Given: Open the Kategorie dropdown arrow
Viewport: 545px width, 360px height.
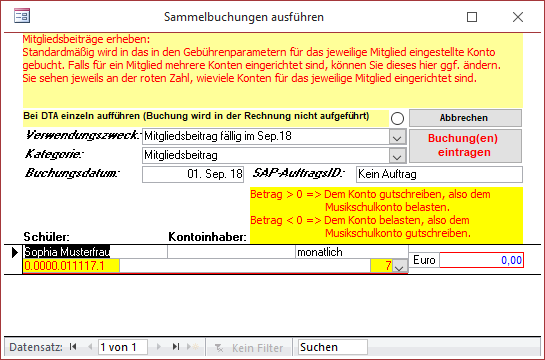Looking at the screenshot, I should pyautogui.click(x=397, y=156).
